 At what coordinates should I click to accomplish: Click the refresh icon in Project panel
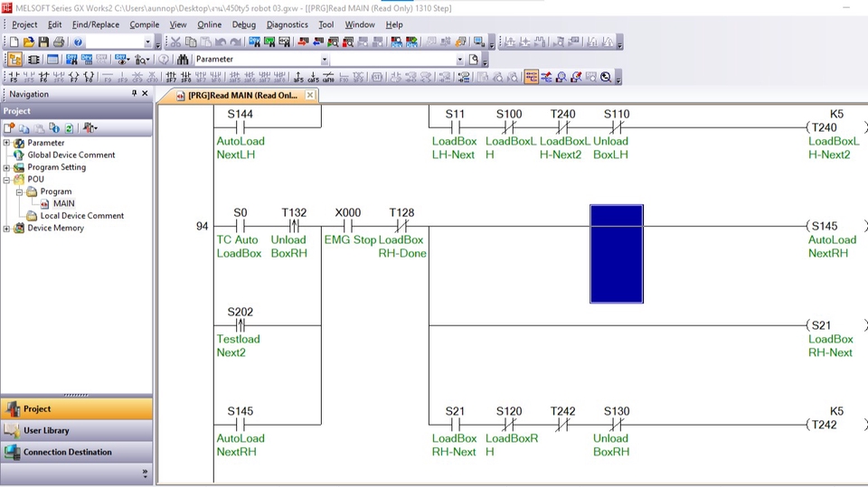pos(69,128)
